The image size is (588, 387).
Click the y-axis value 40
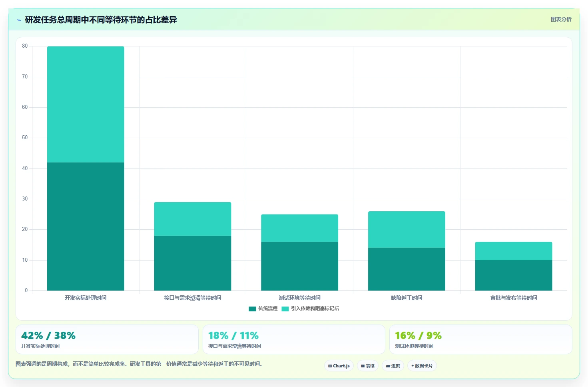click(25, 168)
